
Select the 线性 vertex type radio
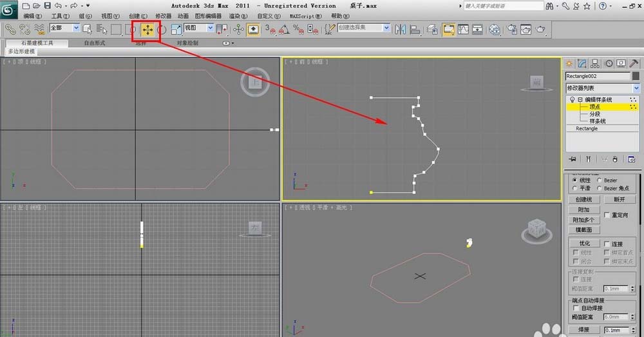[x=574, y=180]
